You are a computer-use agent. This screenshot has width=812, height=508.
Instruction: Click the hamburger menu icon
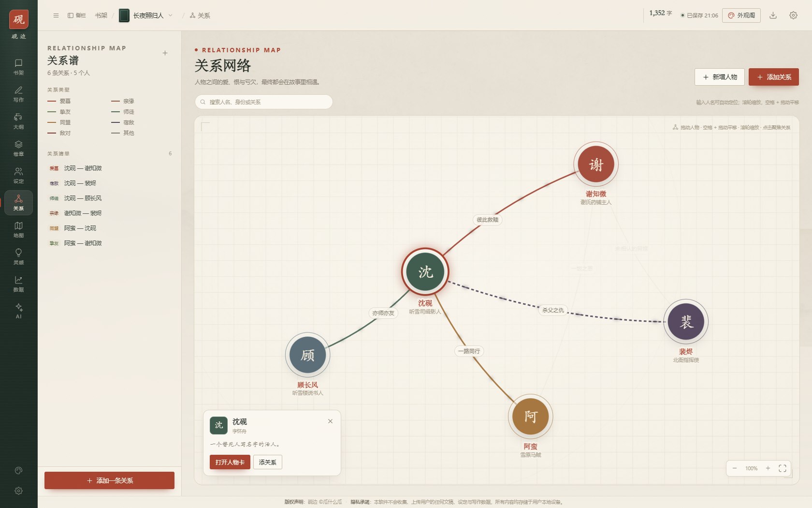click(x=56, y=15)
